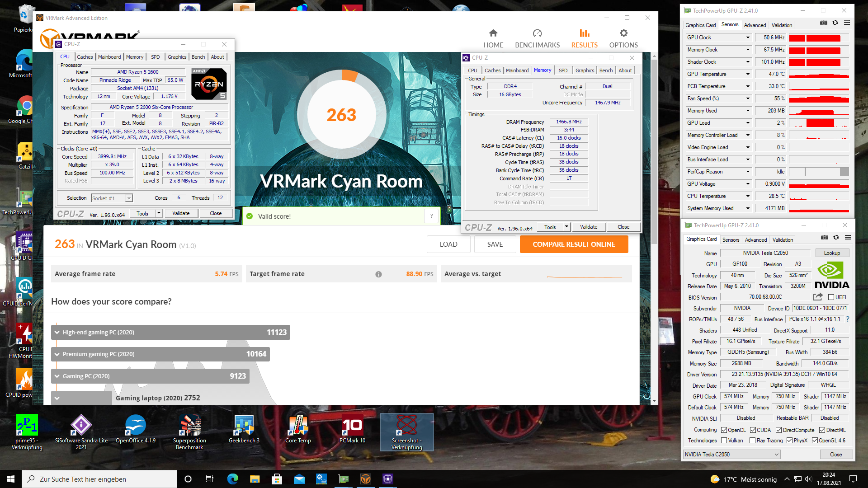Open menu icon in GPU-Z Graphics Card window
This screenshot has width=868, height=488.
(x=848, y=237)
